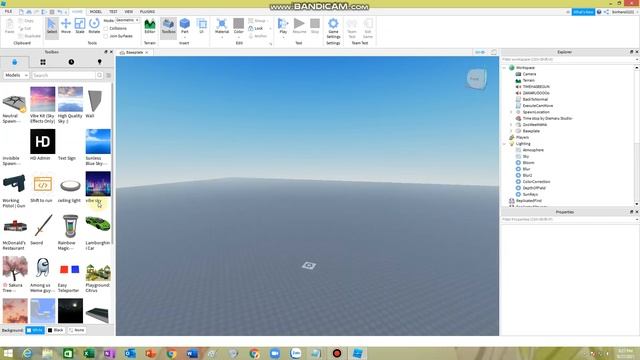Click the What's New button
The image size is (640, 360).
(583, 12)
